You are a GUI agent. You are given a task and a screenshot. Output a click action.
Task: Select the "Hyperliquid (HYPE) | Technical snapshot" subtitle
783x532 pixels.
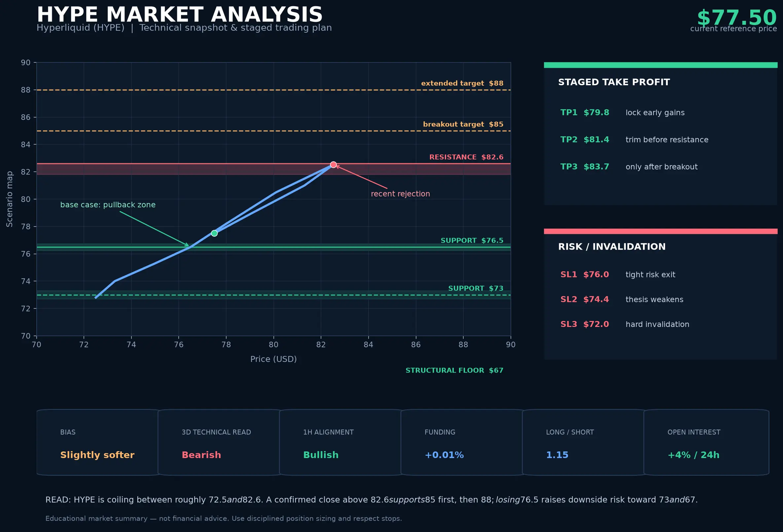(x=184, y=28)
